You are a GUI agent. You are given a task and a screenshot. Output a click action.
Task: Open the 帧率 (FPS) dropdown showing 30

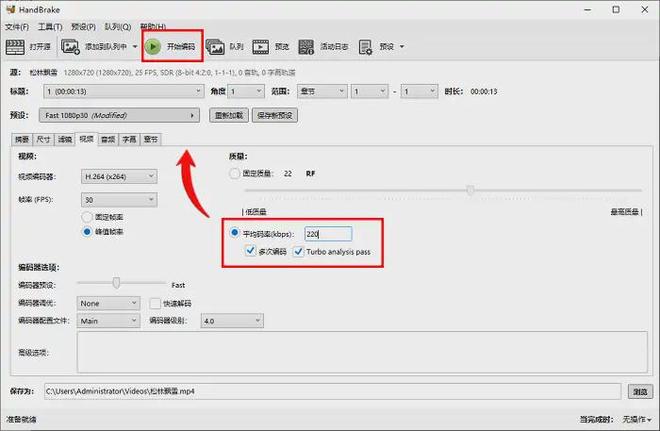[119, 200]
